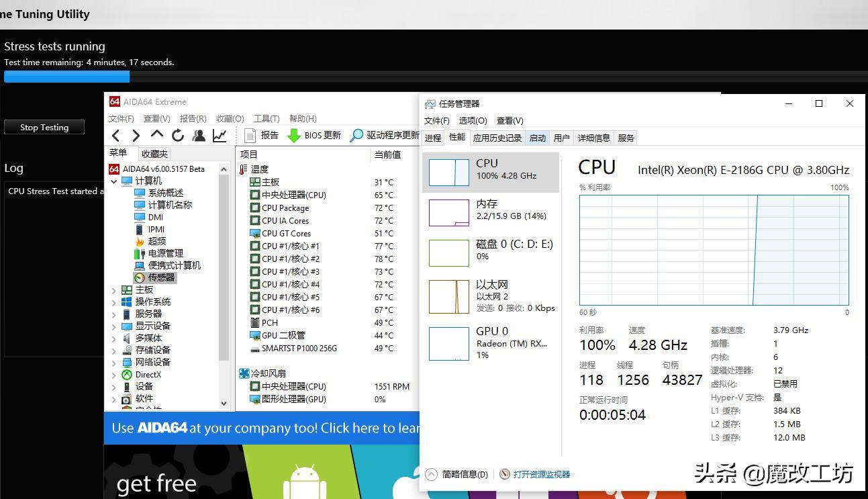
Task: Click BIOS 更新 green arrow button
Action: pyautogui.click(x=314, y=135)
